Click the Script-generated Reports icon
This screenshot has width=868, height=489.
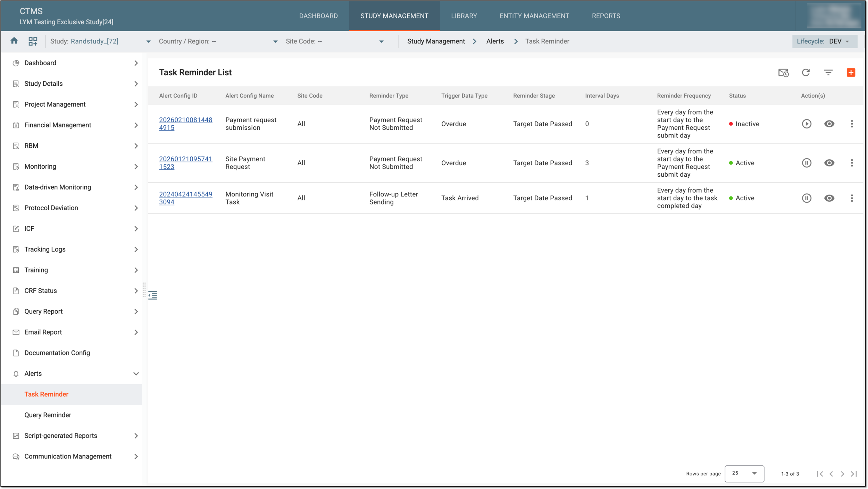pos(16,436)
